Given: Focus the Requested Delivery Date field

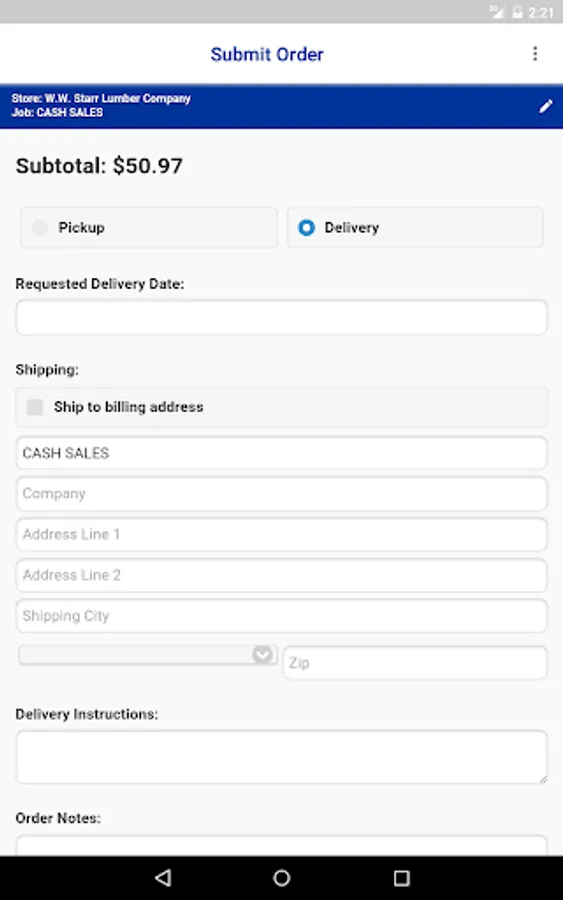Looking at the screenshot, I should click(282, 317).
